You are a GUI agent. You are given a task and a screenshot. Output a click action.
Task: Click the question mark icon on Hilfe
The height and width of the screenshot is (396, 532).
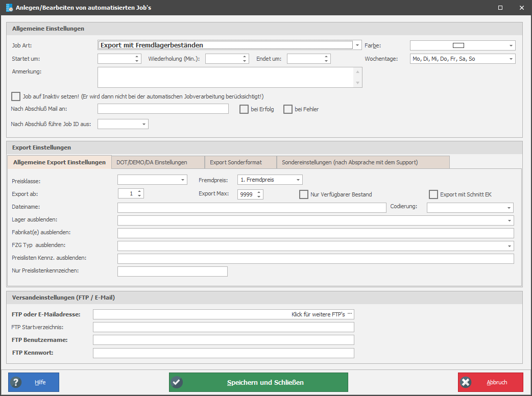click(x=15, y=382)
